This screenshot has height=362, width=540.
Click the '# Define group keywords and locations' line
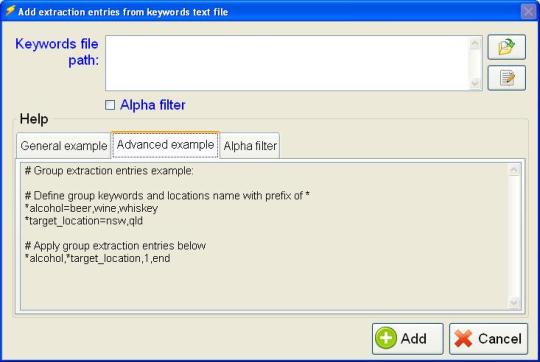tap(167, 196)
